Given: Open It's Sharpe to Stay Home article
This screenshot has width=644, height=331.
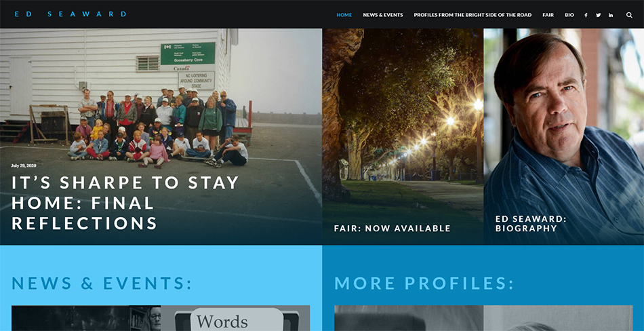Looking at the screenshot, I should pyautogui.click(x=125, y=203).
